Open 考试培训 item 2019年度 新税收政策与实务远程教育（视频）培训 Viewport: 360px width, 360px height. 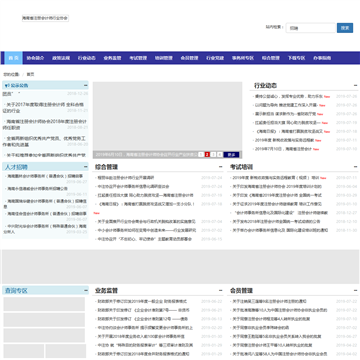pyautogui.click(x=276, y=178)
